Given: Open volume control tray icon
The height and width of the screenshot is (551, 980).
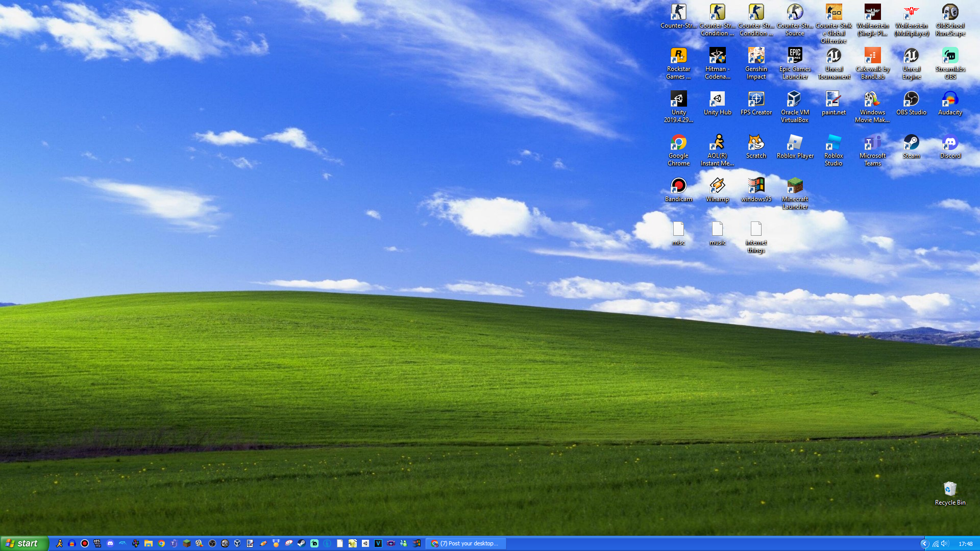Looking at the screenshot, I should 944,543.
